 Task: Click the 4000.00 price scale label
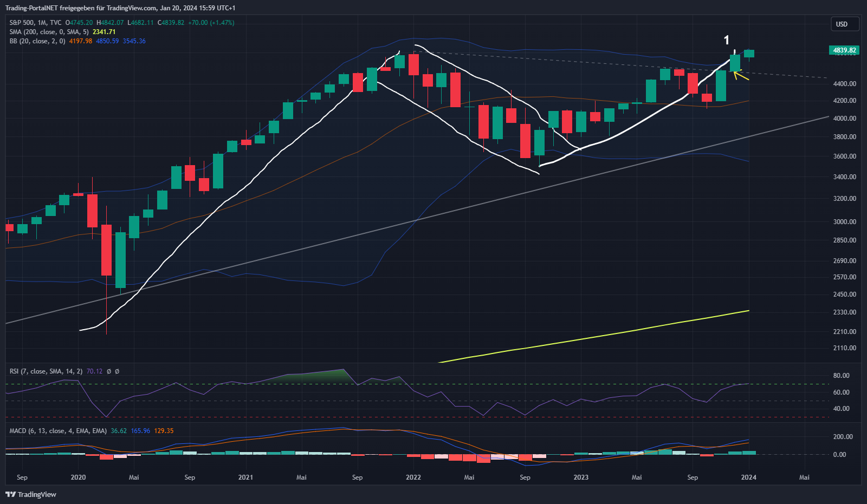[x=844, y=119]
